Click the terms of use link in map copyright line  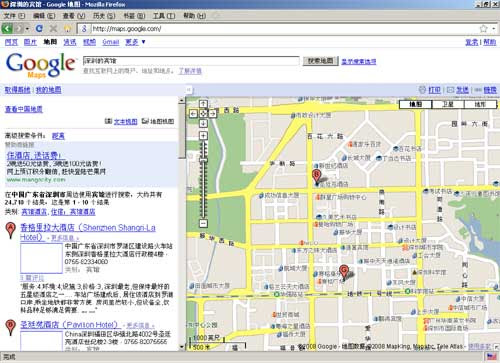click(479, 347)
